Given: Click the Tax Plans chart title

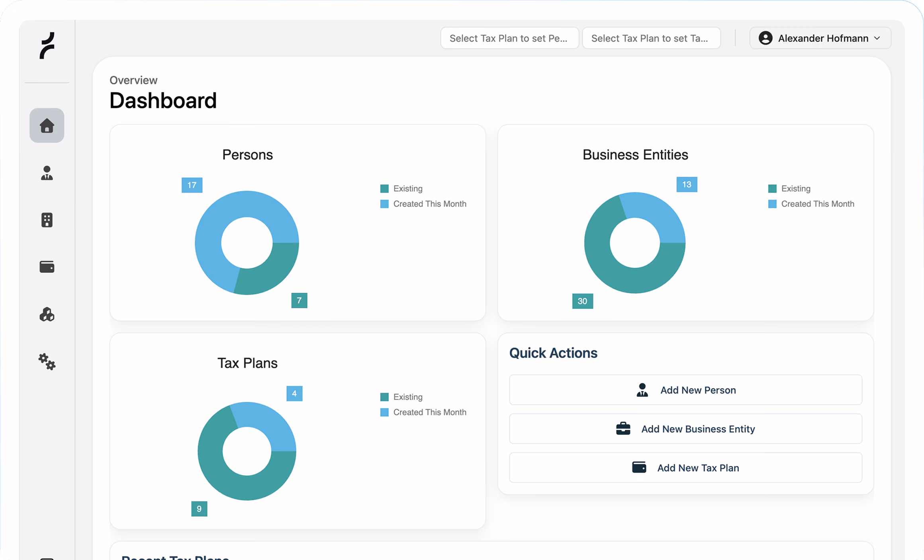Looking at the screenshot, I should 247,363.
